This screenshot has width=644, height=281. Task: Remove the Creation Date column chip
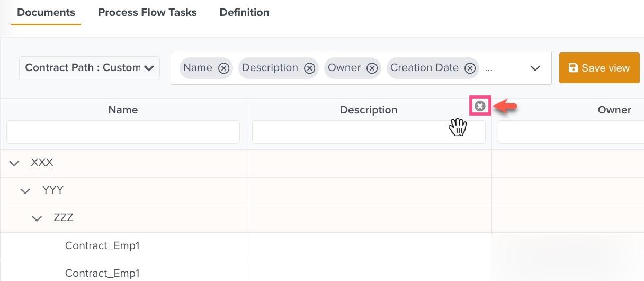point(470,68)
